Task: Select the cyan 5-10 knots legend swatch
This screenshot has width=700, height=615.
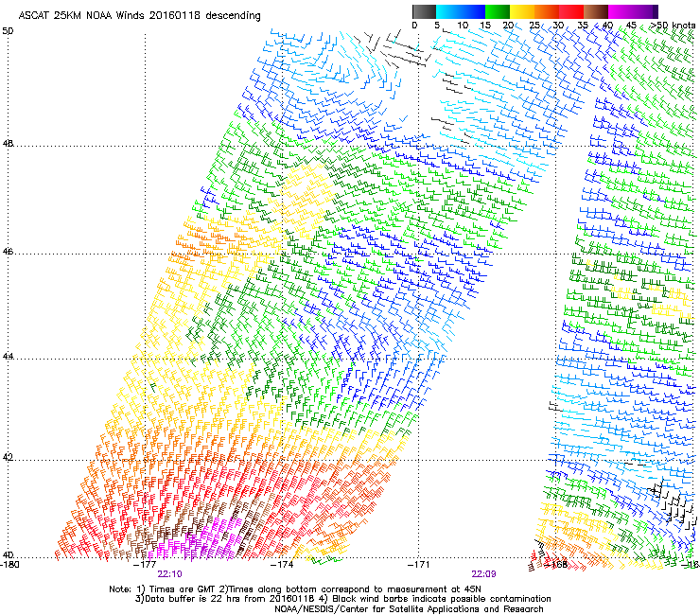Action: click(448, 11)
